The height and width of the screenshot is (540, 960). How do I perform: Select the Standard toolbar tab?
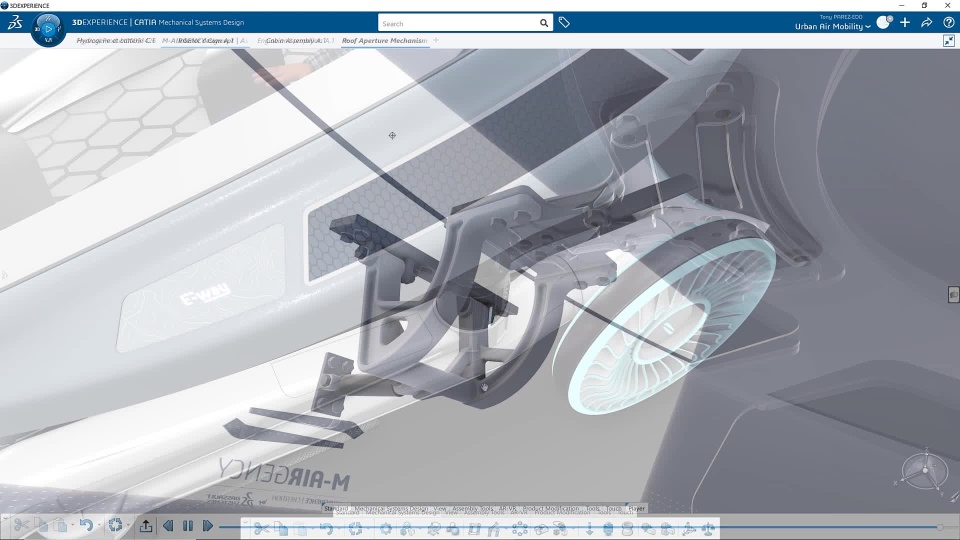(336, 508)
